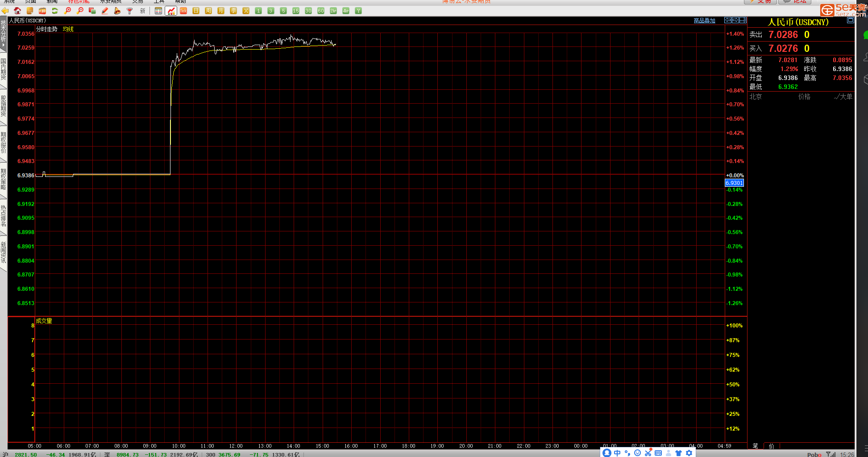This screenshot has height=457, width=868.
Task: Select the intraday trend chart icon
Action: [171, 11]
